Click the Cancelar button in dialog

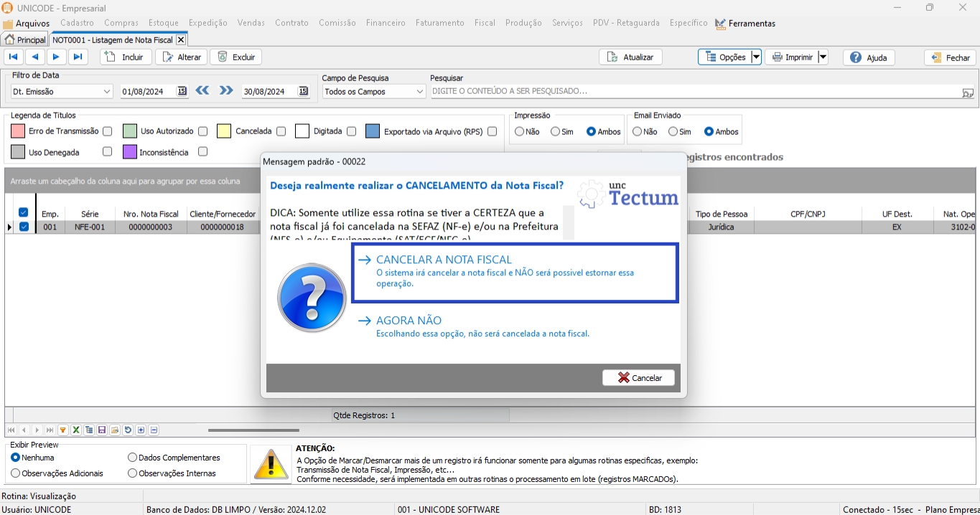tap(638, 378)
